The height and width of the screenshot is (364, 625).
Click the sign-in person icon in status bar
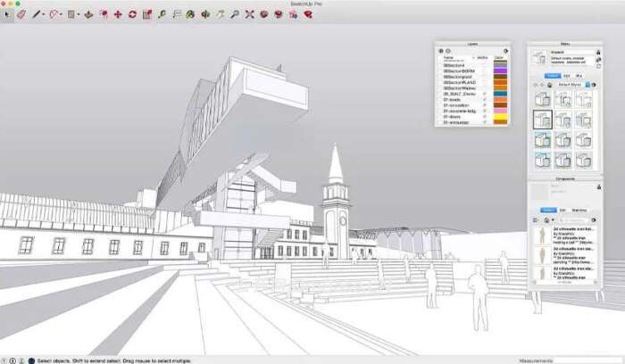click(x=21, y=360)
